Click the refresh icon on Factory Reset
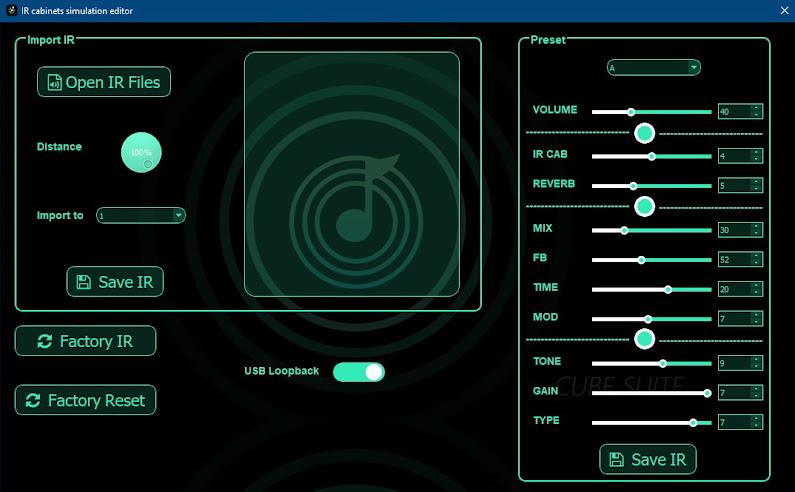Image resolution: width=795 pixels, height=492 pixels. 33,401
